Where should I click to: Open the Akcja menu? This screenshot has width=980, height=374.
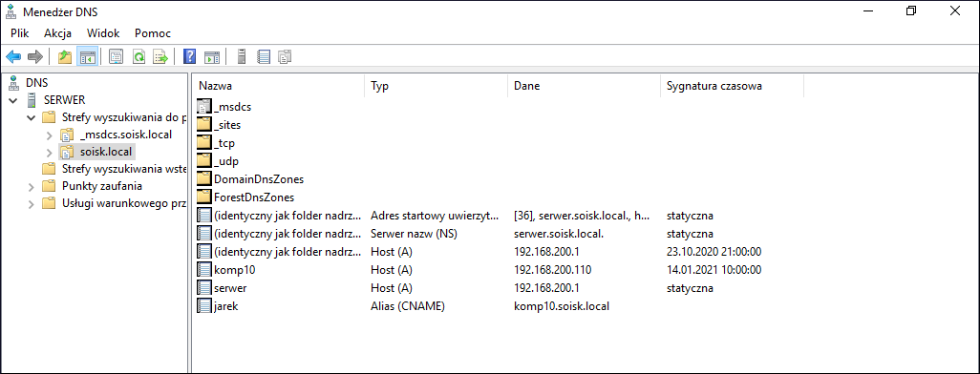tap(57, 33)
